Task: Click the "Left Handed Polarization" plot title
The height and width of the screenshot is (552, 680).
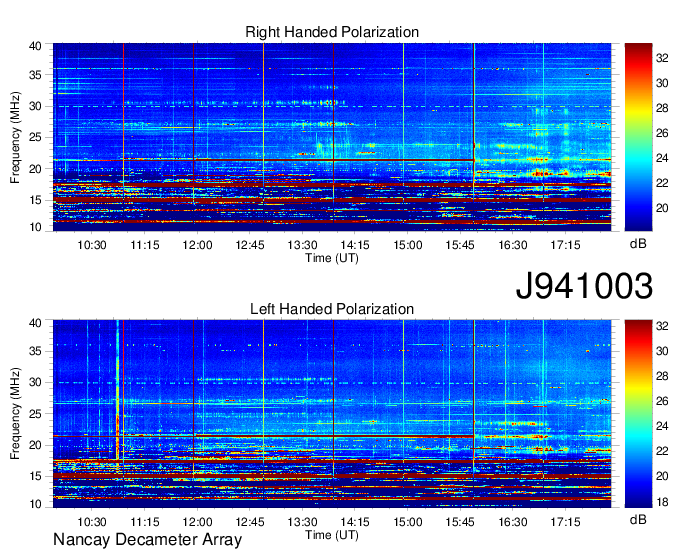Action: click(x=332, y=309)
